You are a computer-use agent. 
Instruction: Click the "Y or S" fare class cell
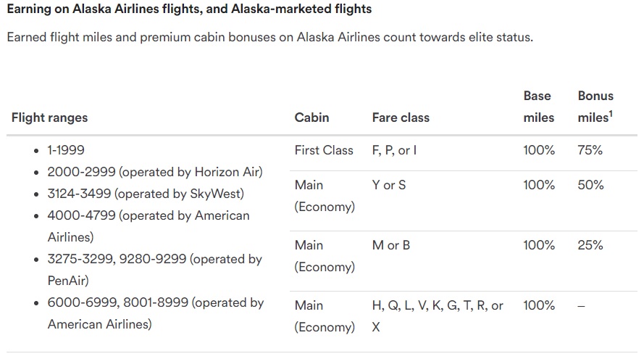click(389, 186)
